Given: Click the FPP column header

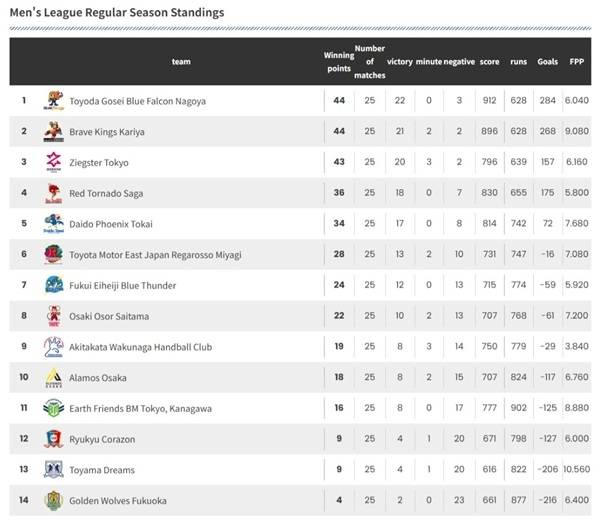Looking at the screenshot, I should [x=577, y=61].
